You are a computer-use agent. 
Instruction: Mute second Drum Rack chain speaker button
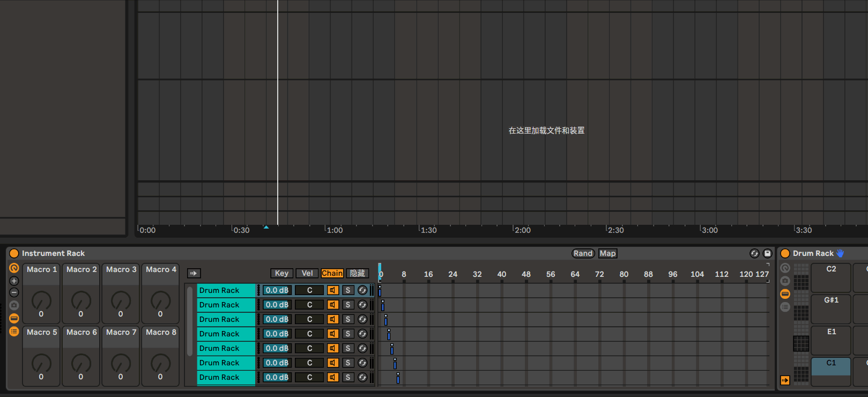point(332,305)
